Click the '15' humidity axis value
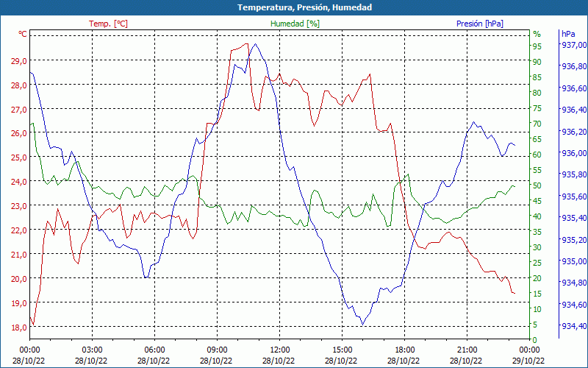 (x=537, y=294)
